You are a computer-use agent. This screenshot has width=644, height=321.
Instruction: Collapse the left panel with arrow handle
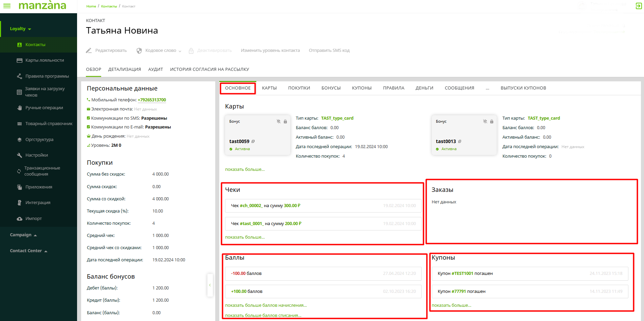click(210, 285)
